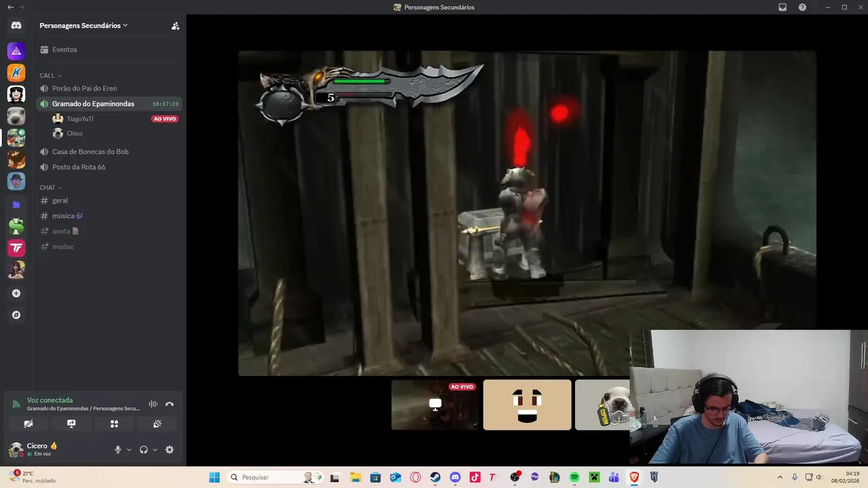Open taskbar clock showing 04:19
Screen dimensions: 868x488
pos(846,477)
